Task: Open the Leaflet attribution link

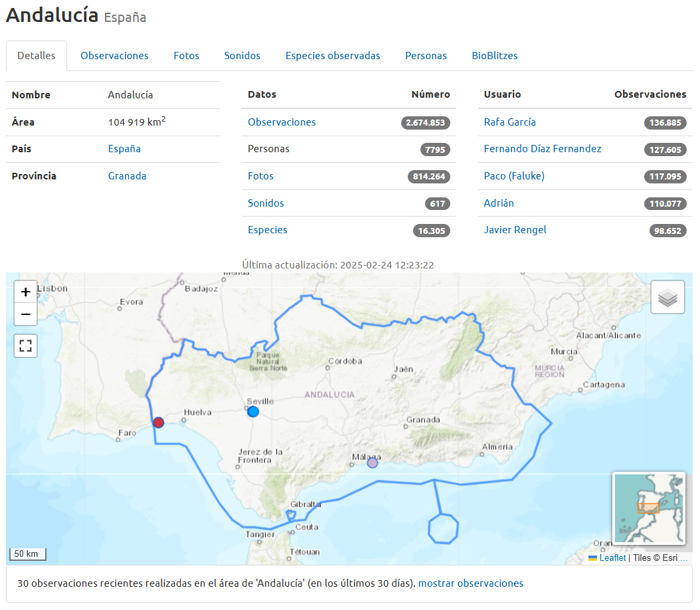Action: coord(612,558)
